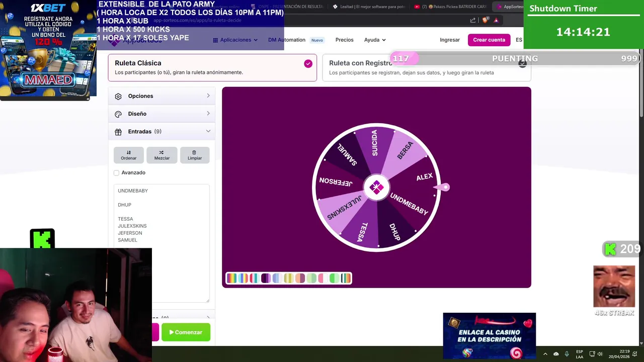Screen dimensions: 644x362
Task: Choose the pink and white palette swatch
Action: (x=323, y=278)
